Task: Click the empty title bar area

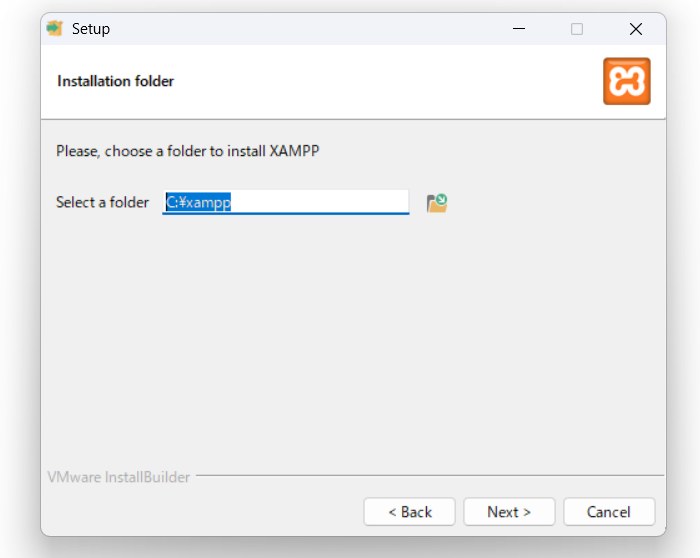Action: tap(300, 29)
